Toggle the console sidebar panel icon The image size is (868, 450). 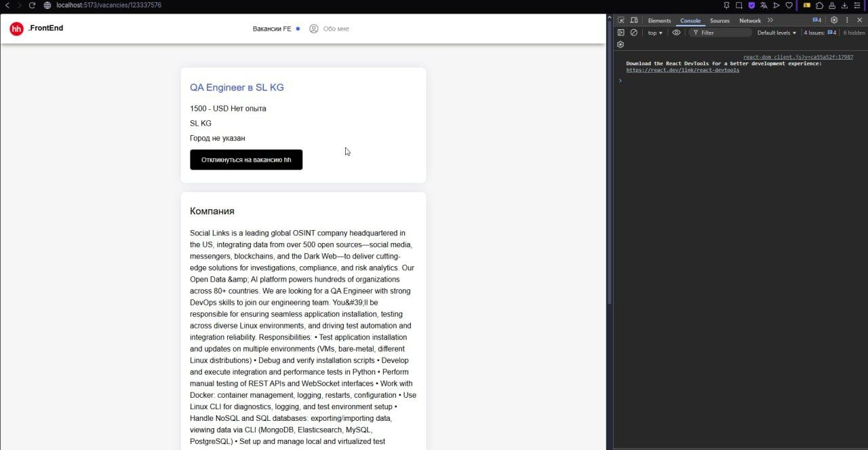point(620,33)
